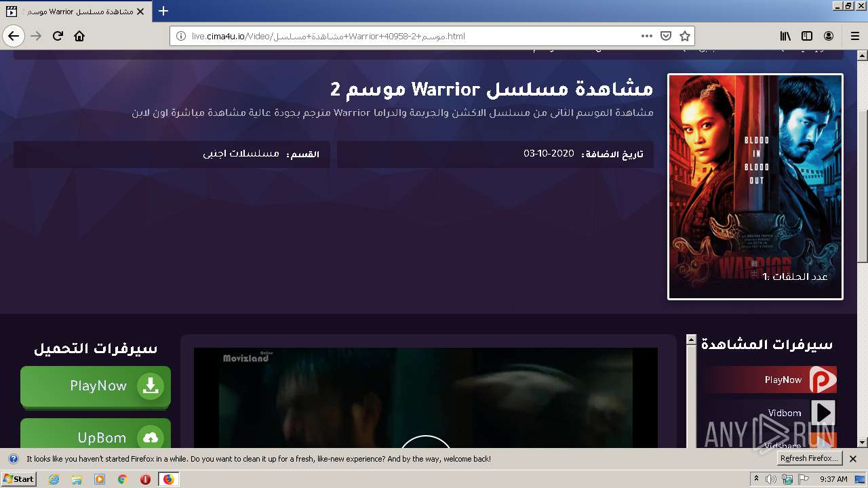Image resolution: width=868 pixels, height=488 pixels.
Task: Open Firefox account menu
Action: coord(829,36)
